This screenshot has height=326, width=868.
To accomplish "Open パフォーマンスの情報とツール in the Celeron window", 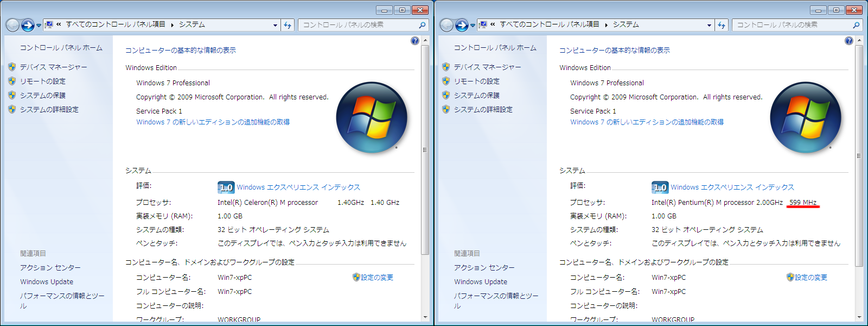I will [x=62, y=300].
